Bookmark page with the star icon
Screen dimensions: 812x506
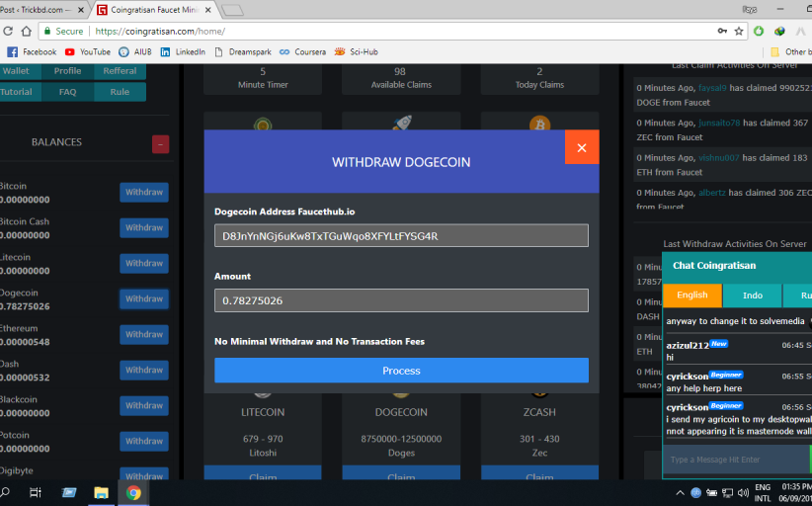(x=738, y=32)
